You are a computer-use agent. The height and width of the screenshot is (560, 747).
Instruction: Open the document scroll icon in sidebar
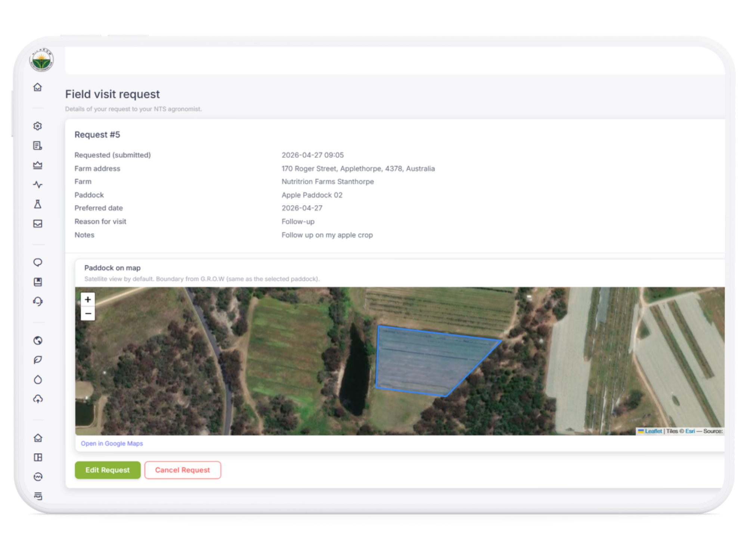pyautogui.click(x=38, y=146)
